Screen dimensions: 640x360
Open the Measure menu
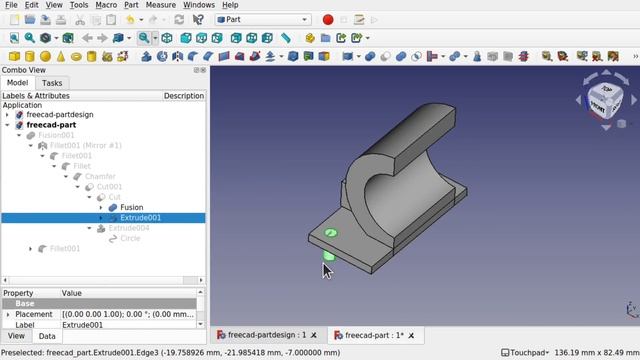[x=161, y=5]
